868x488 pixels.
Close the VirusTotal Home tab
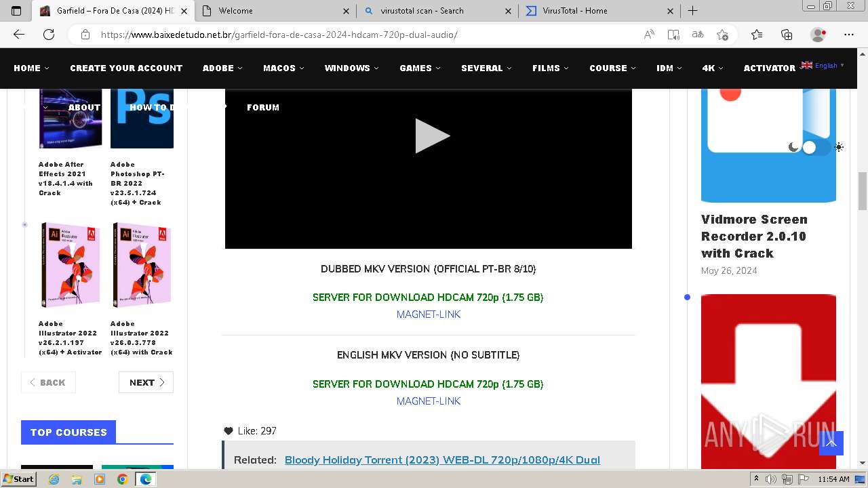pyautogui.click(x=670, y=11)
